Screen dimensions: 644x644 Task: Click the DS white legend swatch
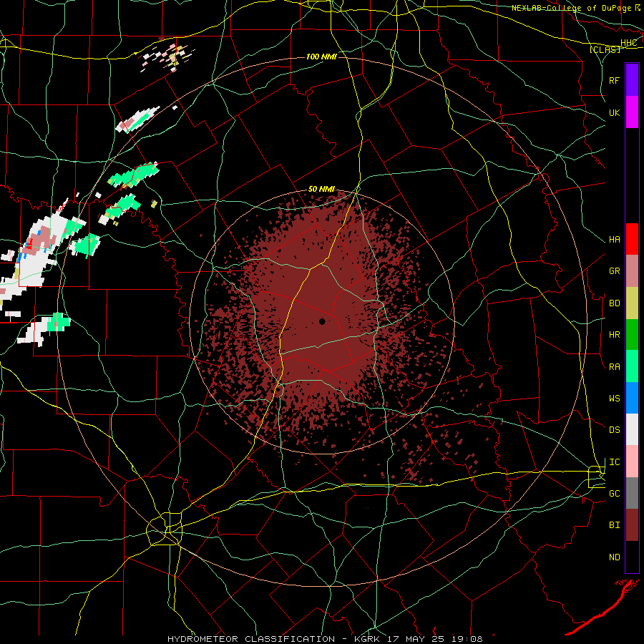coord(632,429)
